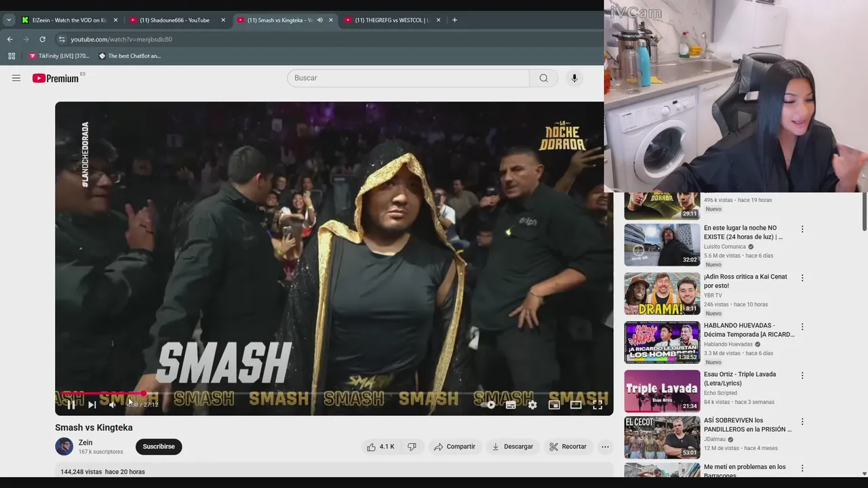The height and width of the screenshot is (488, 868).
Task: Open the Zein channel avatar
Action: (64, 447)
